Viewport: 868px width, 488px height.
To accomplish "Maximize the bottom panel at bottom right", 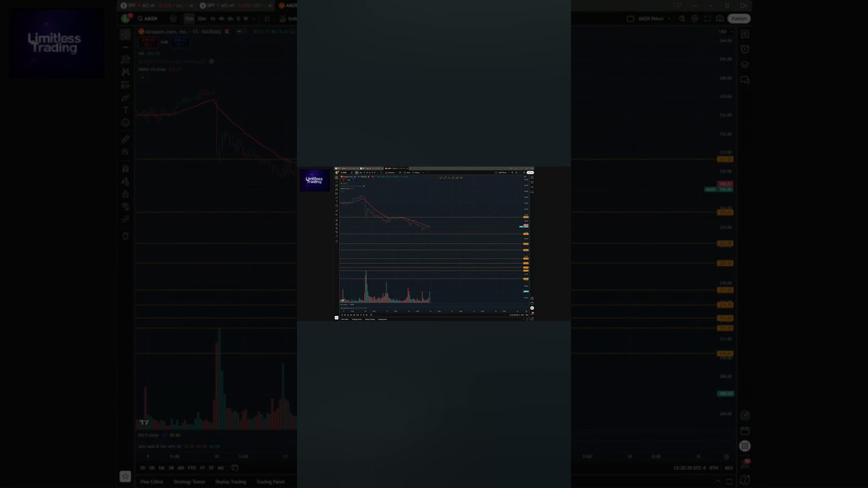I will [x=730, y=481].
